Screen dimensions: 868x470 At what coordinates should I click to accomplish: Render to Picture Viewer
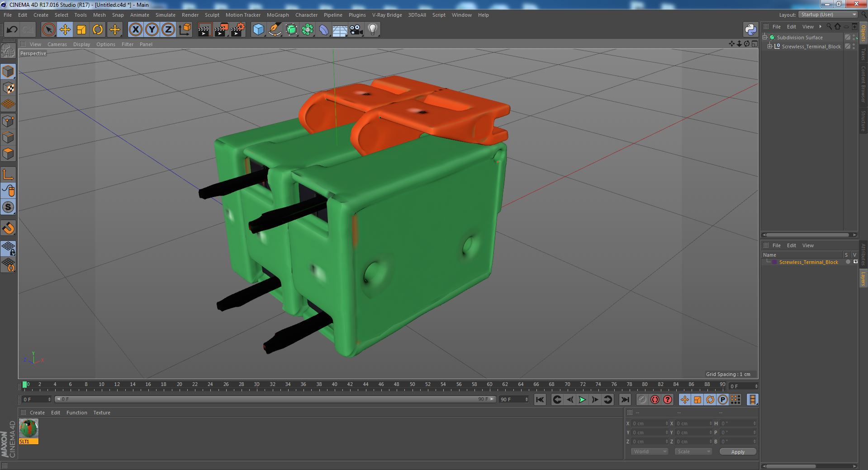click(x=221, y=30)
